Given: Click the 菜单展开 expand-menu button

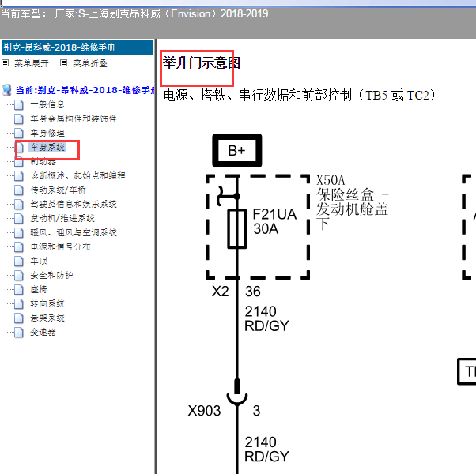Looking at the screenshot, I should [x=32, y=63].
